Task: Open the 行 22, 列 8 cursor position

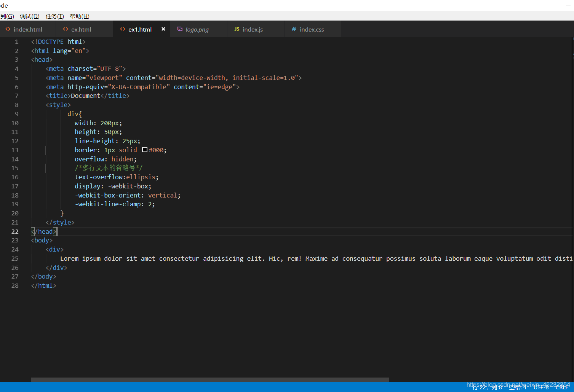Action: coord(487,387)
